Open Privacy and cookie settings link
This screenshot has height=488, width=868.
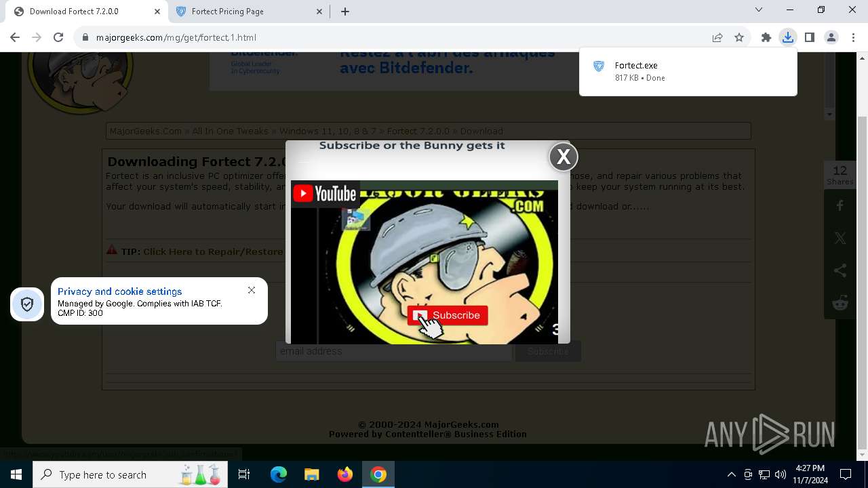[x=119, y=291]
